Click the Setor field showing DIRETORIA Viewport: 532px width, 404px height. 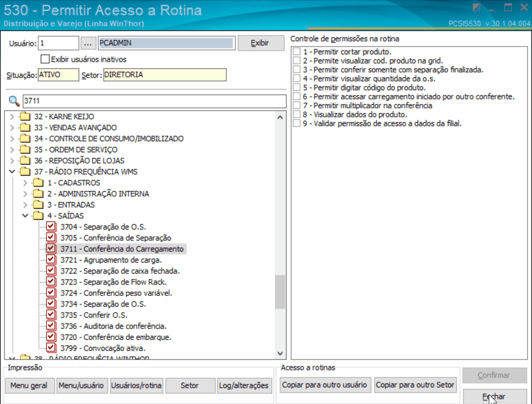pos(165,75)
